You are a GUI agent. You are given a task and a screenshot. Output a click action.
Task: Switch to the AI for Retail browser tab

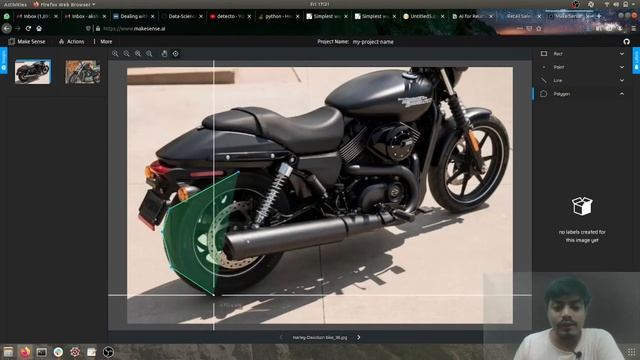[471, 16]
